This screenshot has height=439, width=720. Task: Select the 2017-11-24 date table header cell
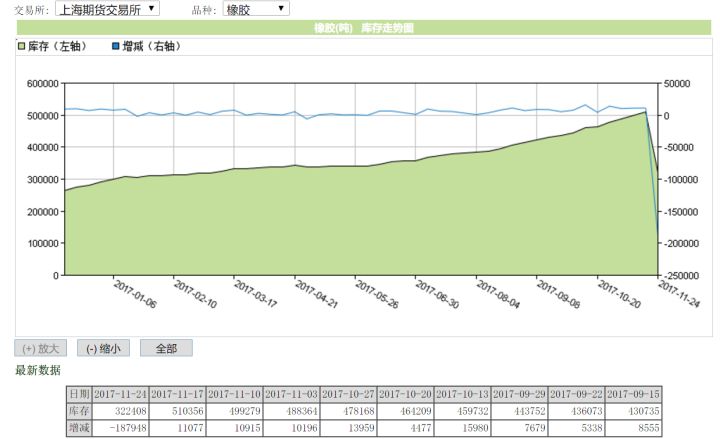120,394
